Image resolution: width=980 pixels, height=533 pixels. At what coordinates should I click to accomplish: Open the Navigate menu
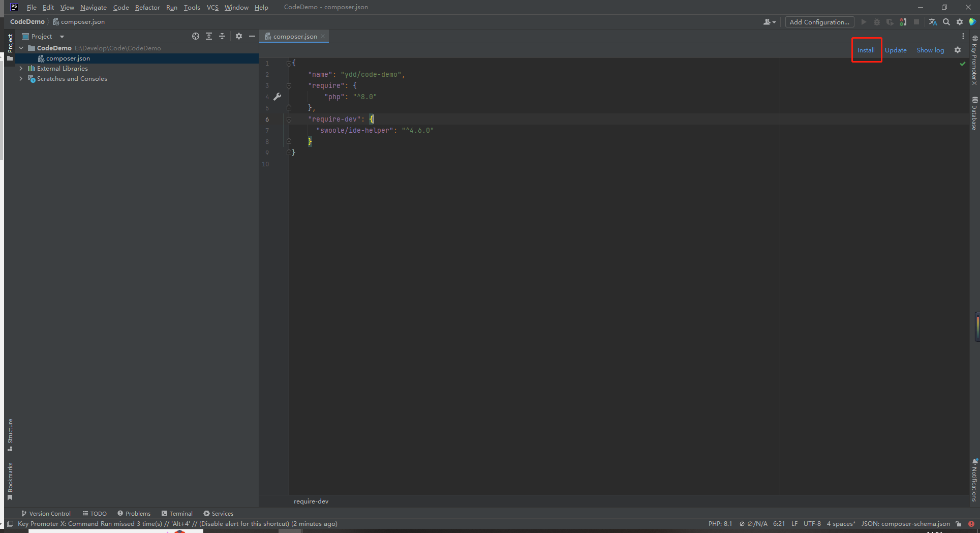(x=94, y=7)
